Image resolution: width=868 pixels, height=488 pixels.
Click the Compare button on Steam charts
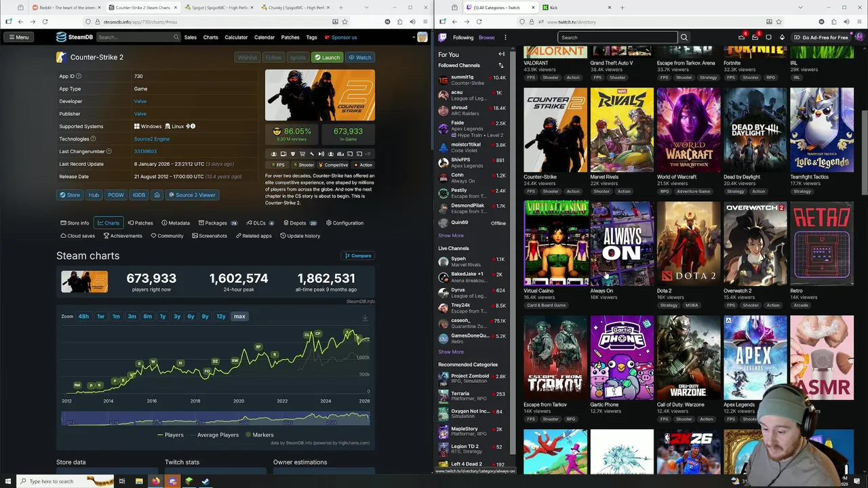coord(358,256)
